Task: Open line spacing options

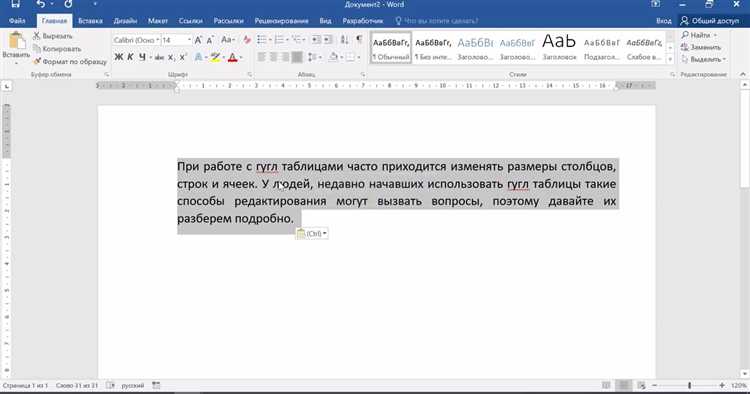Action: point(312,57)
